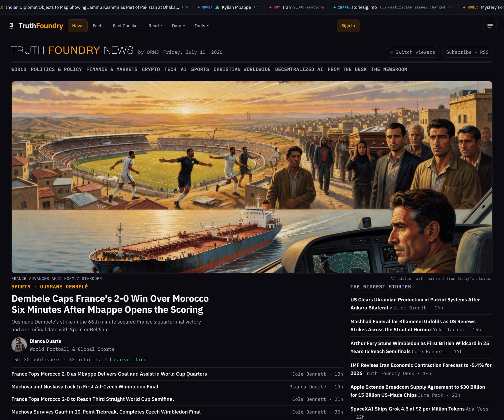Click the '33 articles' count text
This screenshot has height=420, width=504.
84,360
